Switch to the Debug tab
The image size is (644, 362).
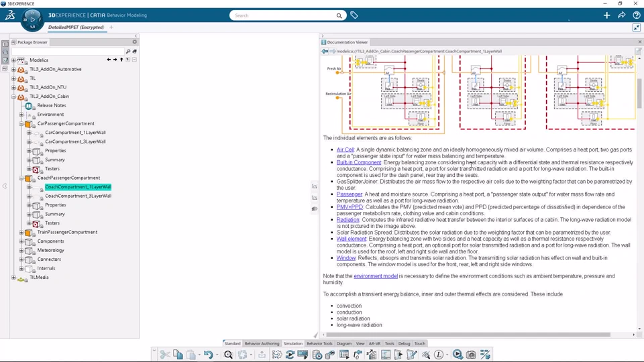click(404, 343)
